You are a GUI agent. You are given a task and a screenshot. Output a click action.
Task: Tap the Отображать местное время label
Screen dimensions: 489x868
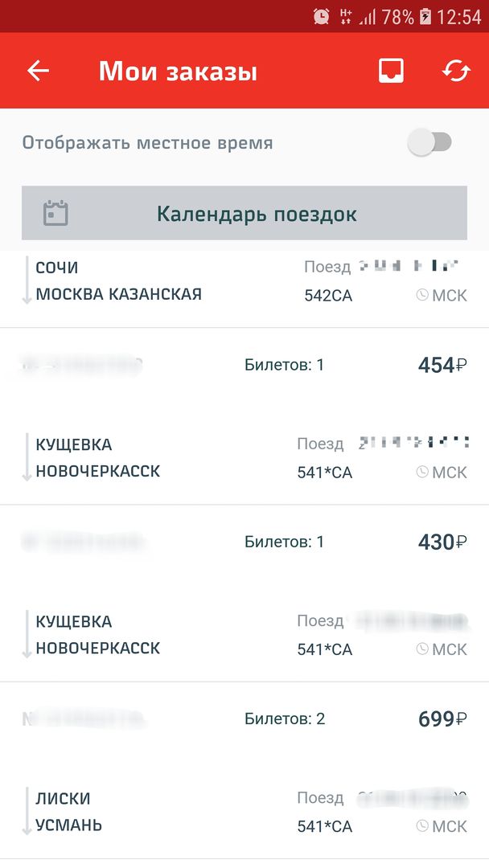click(x=147, y=143)
